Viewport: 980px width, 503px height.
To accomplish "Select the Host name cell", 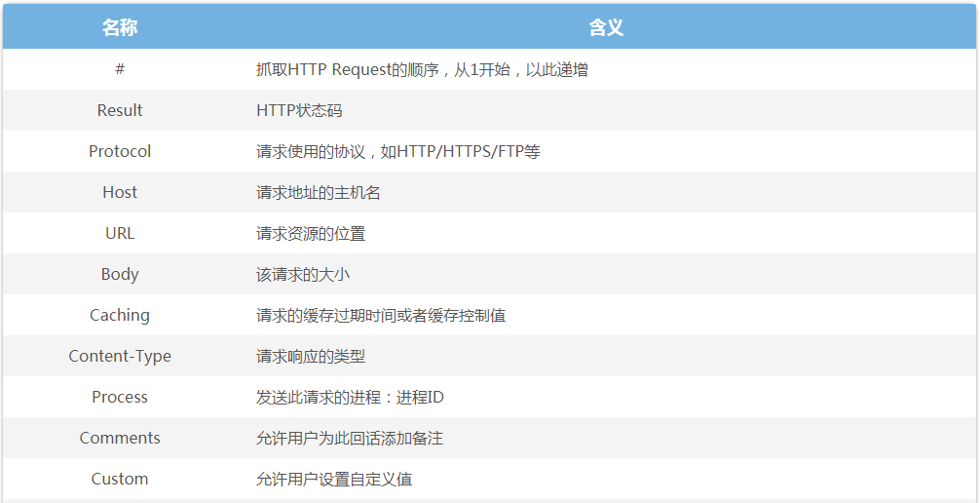I will [x=120, y=192].
